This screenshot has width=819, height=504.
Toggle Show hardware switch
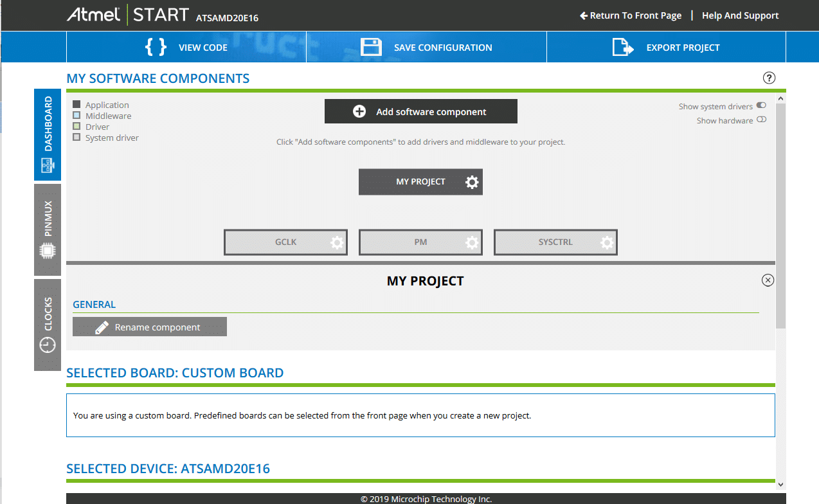pos(761,120)
